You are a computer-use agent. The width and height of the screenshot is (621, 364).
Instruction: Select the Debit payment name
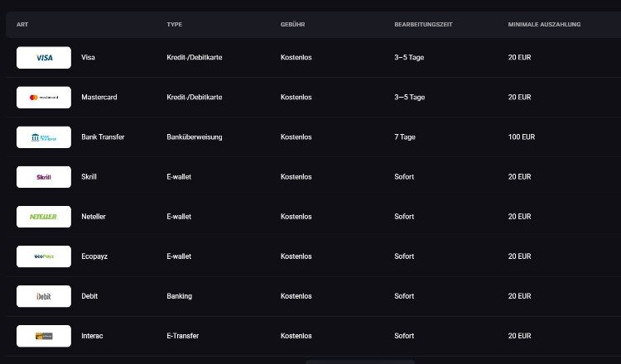tap(89, 296)
